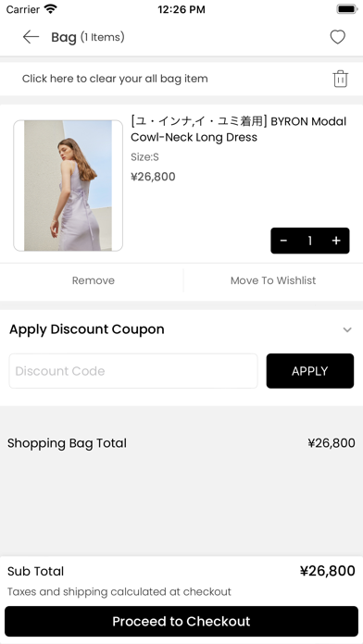Image resolution: width=363 pixels, height=644 pixels.
Task: Select Move To Wishlist
Action: click(273, 280)
